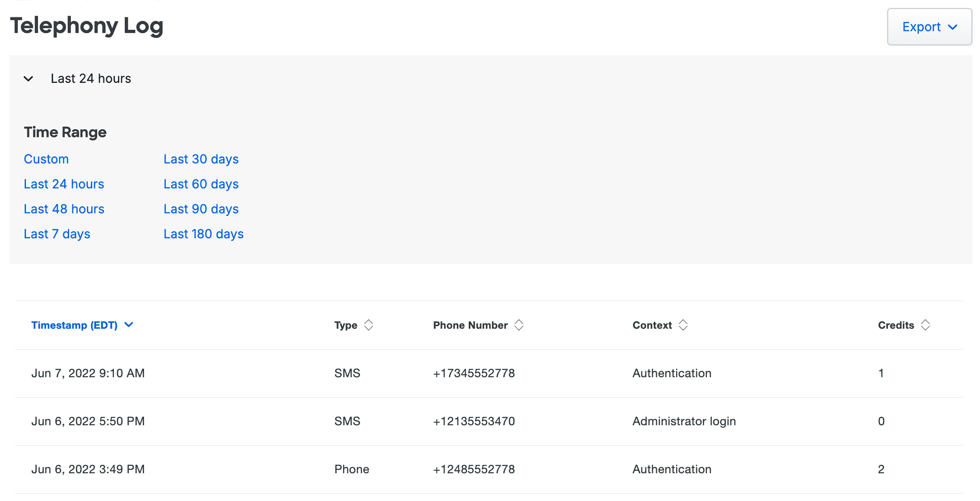Screen dimensions: 980x501
Task: Select Last 24 hours range
Action: click(64, 184)
